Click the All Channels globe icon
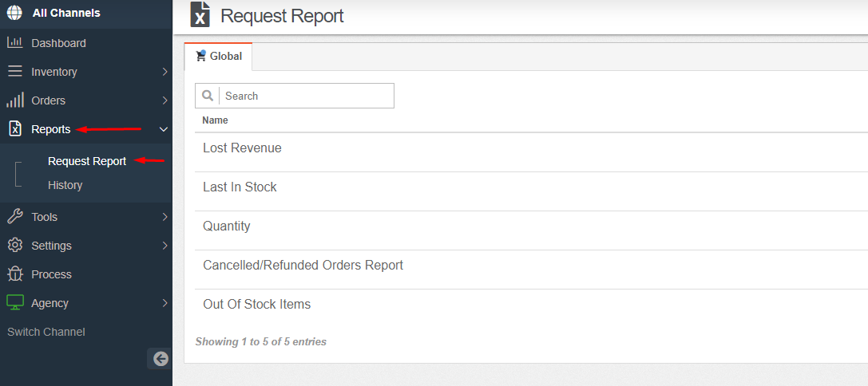The height and width of the screenshot is (386, 868). [15, 13]
